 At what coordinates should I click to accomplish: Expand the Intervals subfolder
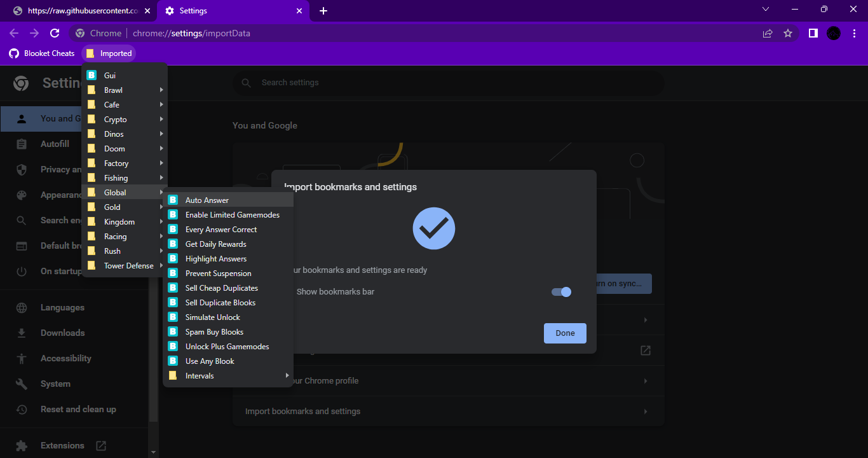228,375
